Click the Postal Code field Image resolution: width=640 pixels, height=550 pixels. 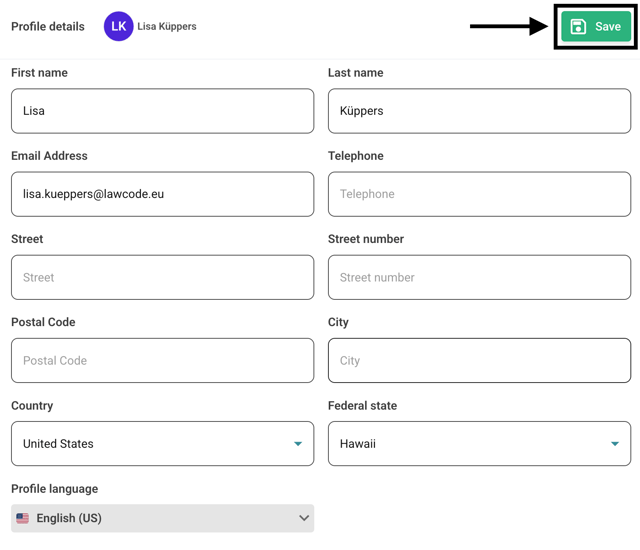pos(162,360)
